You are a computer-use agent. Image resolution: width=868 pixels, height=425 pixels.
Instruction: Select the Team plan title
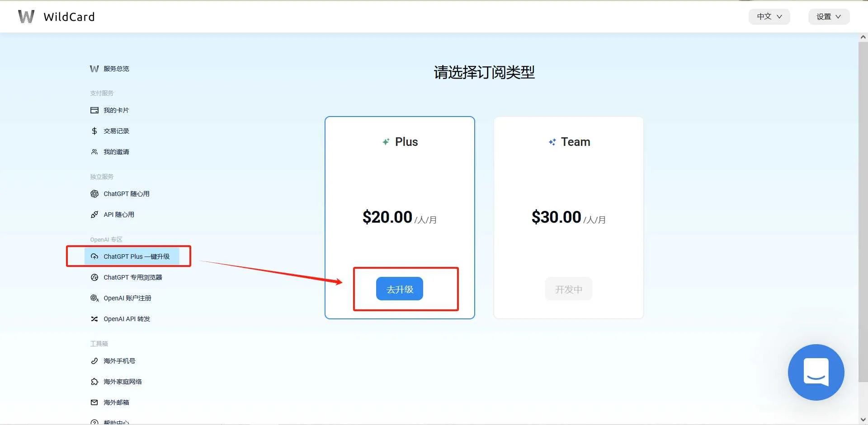pos(576,142)
